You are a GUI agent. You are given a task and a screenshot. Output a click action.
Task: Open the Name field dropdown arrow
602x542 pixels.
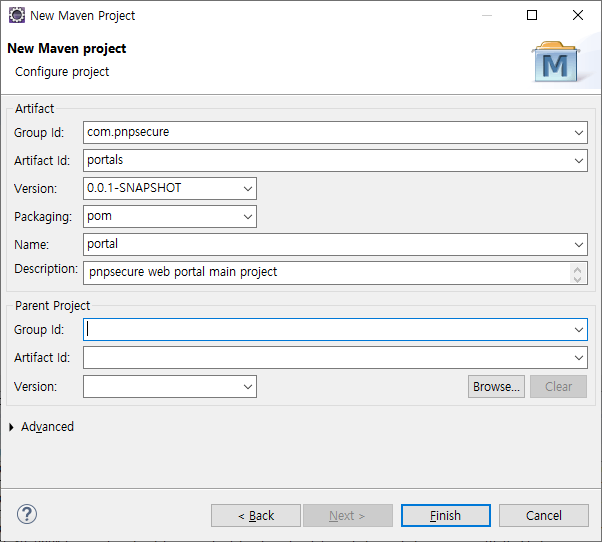579,245
